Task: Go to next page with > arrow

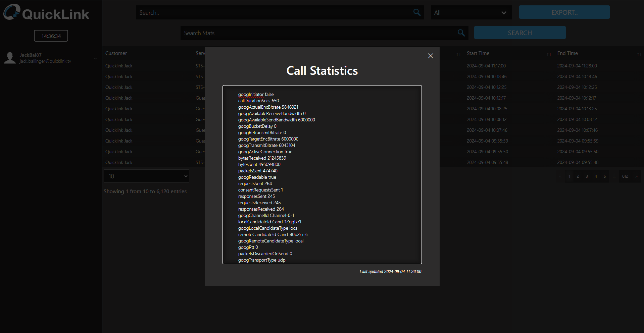Action: click(636, 176)
